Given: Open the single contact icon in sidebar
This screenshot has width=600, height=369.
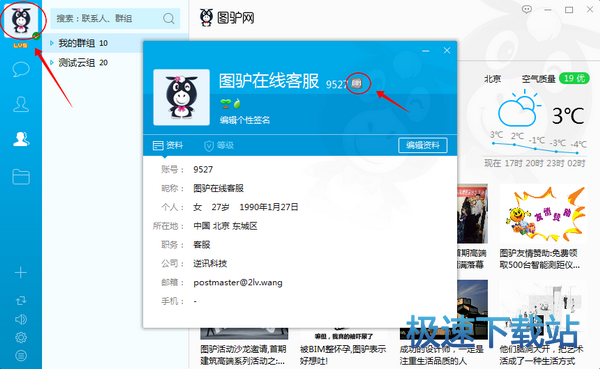Looking at the screenshot, I should coord(21,104).
